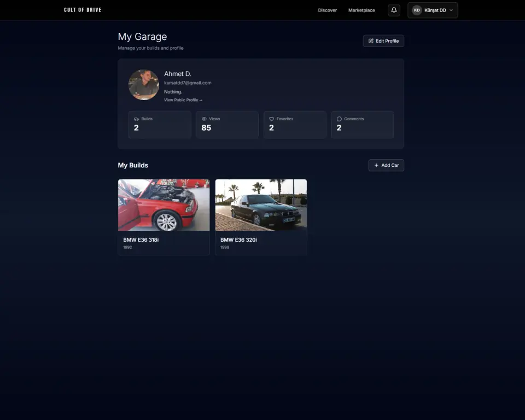Click the KD avatar badge
The image size is (525, 420).
click(x=417, y=10)
